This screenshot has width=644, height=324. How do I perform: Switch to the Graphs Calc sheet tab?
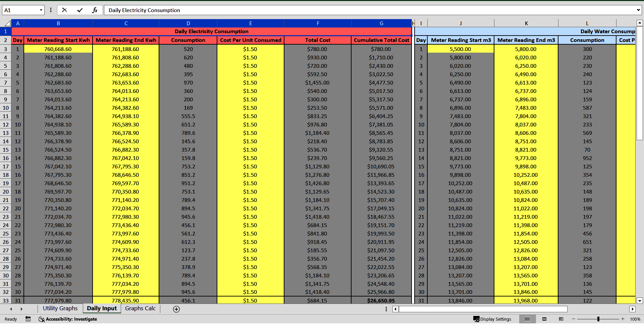click(140, 308)
